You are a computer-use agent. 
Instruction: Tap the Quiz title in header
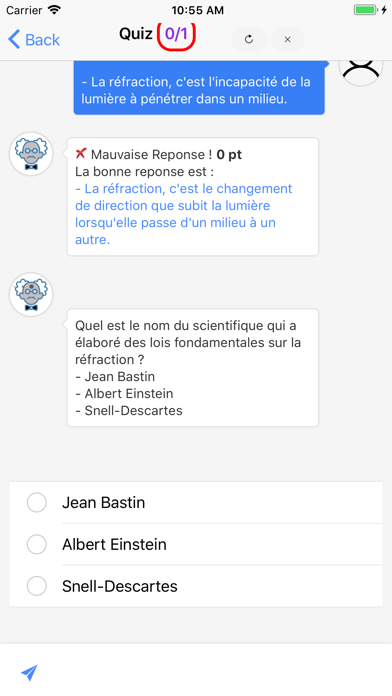pyautogui.click(x=136, y=34)
